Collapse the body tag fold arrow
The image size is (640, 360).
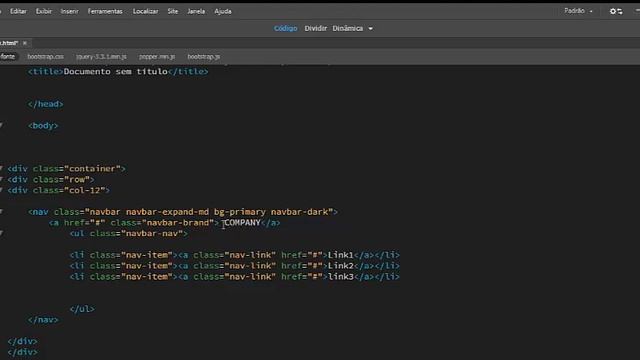[x=2, y=125]
